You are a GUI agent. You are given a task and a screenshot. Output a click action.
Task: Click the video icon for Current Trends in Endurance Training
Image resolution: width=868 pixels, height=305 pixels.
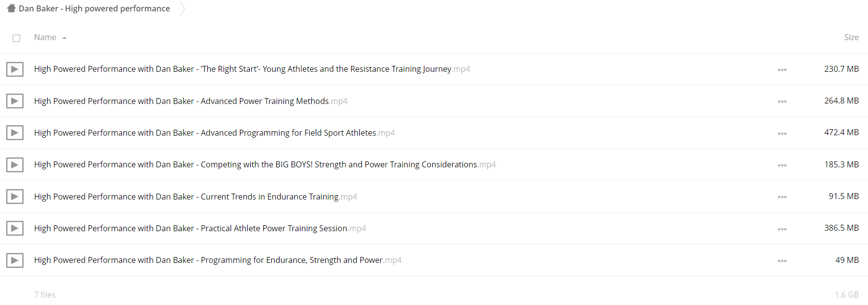click(x=15, y=197)
